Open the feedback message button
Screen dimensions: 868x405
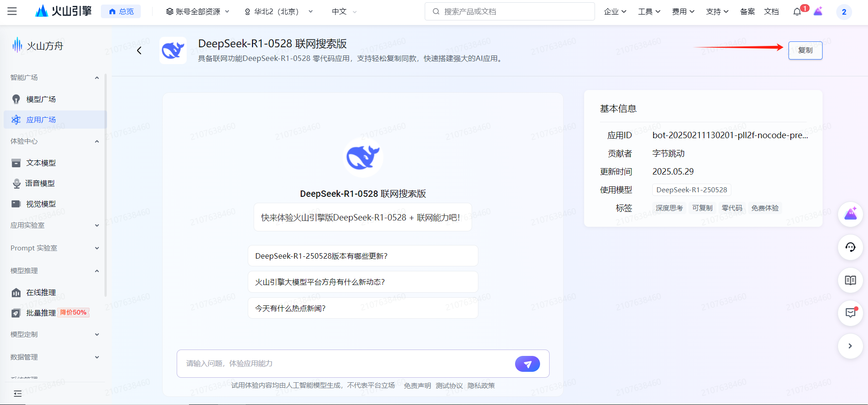click(850, 313)
